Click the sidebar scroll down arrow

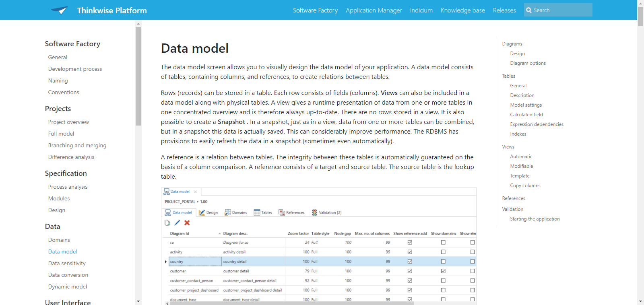coord(138,301)
